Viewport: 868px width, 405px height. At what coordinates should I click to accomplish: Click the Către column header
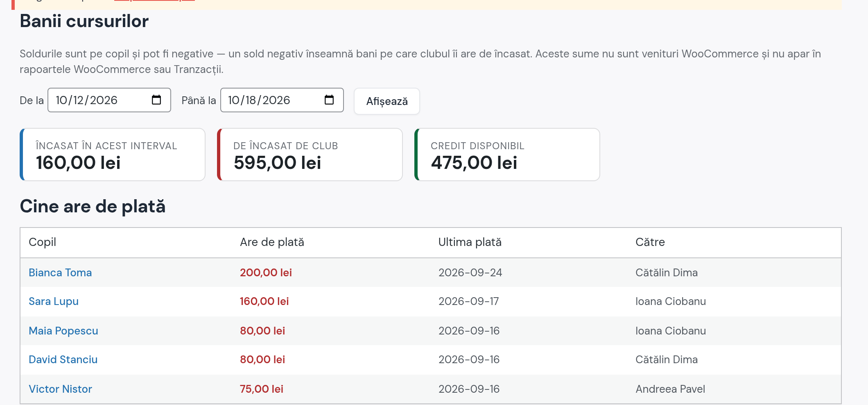pyautogui.click(x=650, y=242)
